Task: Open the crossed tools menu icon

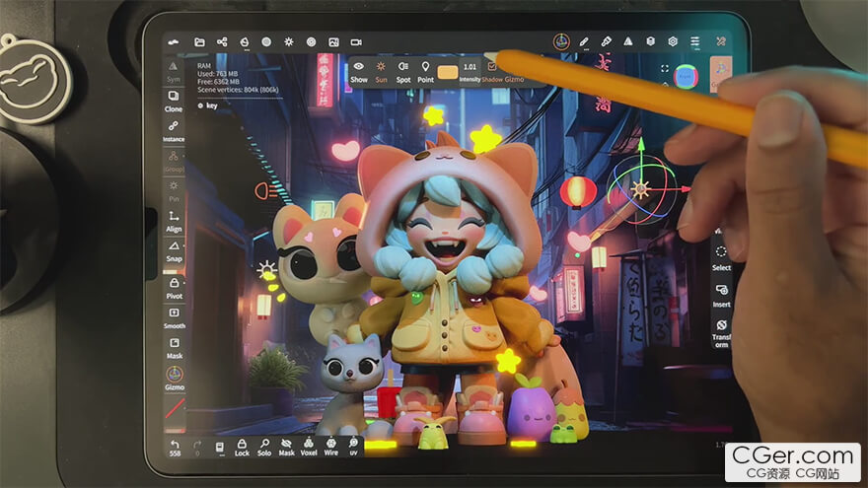Action: [721, 41]
